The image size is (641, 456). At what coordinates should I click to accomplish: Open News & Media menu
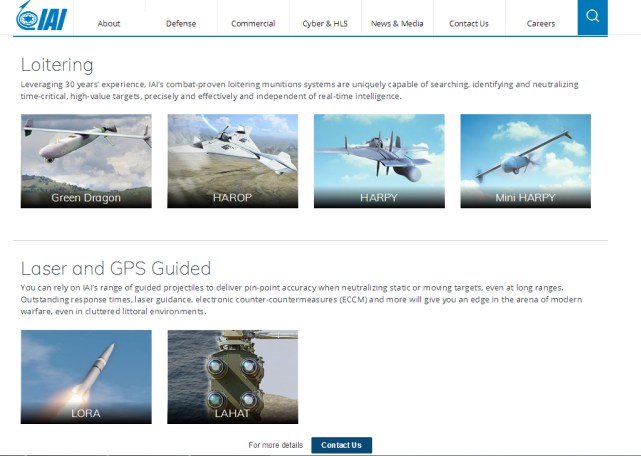(397, 23)
